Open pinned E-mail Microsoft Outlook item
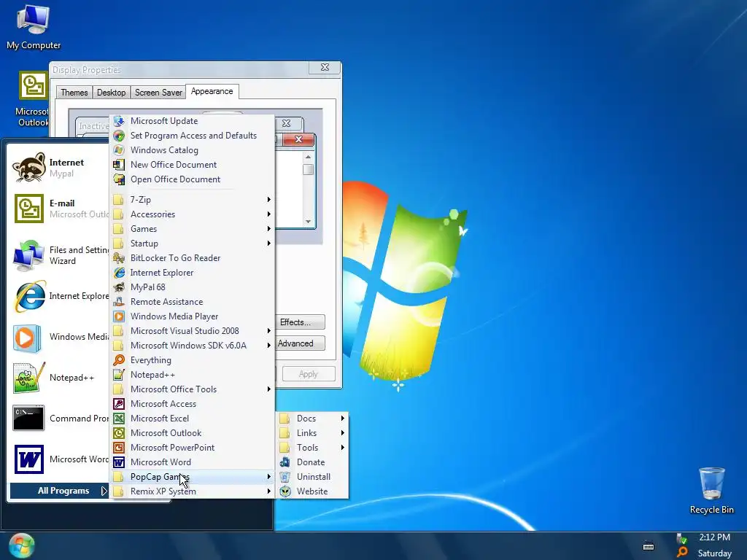The height and width of the screenshot is (560, 747). click(60, 209)
